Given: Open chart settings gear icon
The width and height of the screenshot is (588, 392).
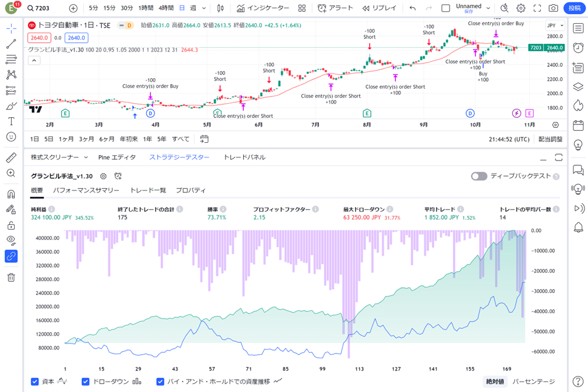Looking at the screenshot, I should coord(521,8).
